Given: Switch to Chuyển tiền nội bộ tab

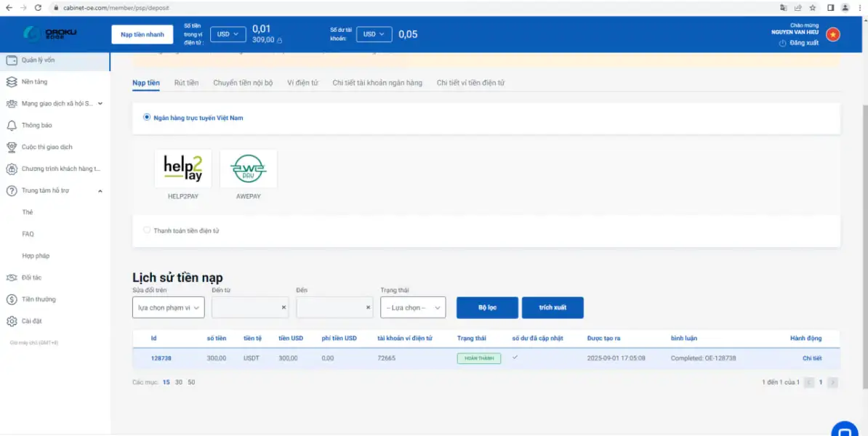Looking at the screenshot, I should 243,83.
